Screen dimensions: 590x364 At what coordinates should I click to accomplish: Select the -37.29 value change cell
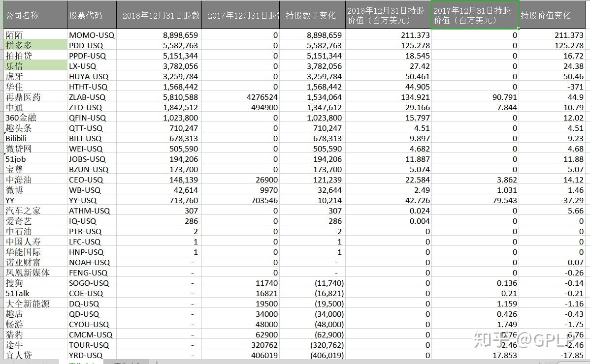point(553,200)
